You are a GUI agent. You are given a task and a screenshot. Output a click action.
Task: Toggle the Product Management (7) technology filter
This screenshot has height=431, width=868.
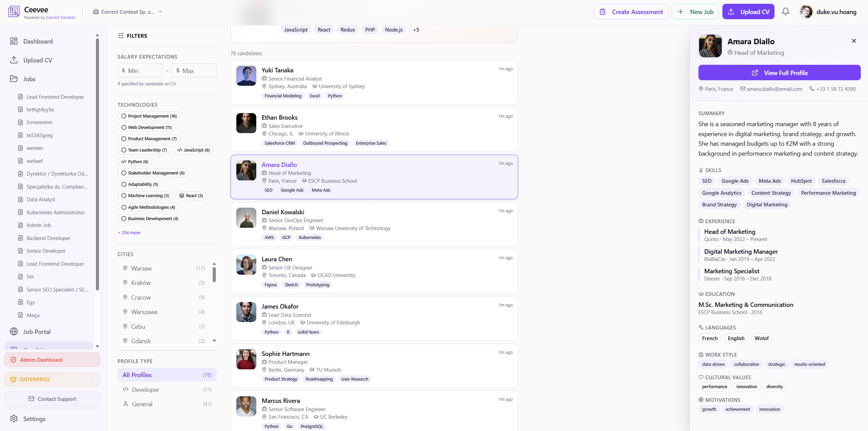[x=149, y=139]
